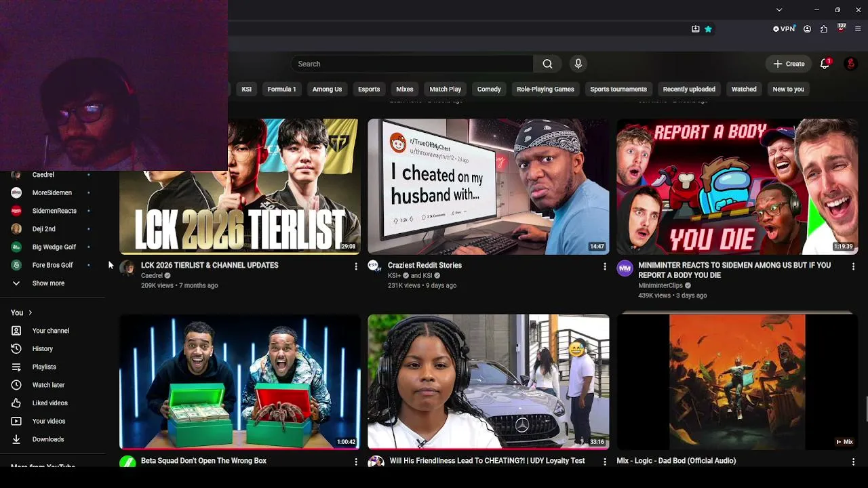The height and width of the screenshot is (488, 868).
Task: Select the Watched filter chip
Action: pos(744,89)
